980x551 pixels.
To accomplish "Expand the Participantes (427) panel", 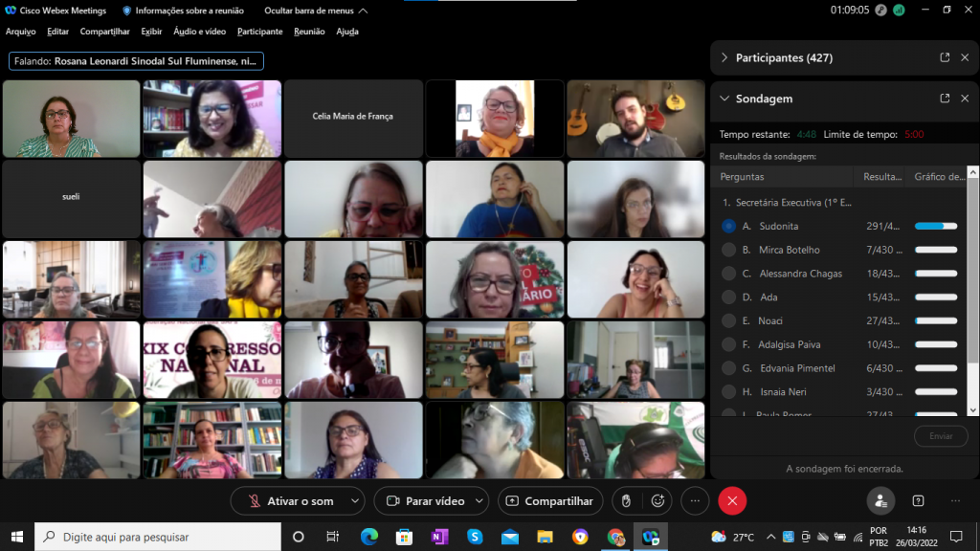I will point(724,57).
